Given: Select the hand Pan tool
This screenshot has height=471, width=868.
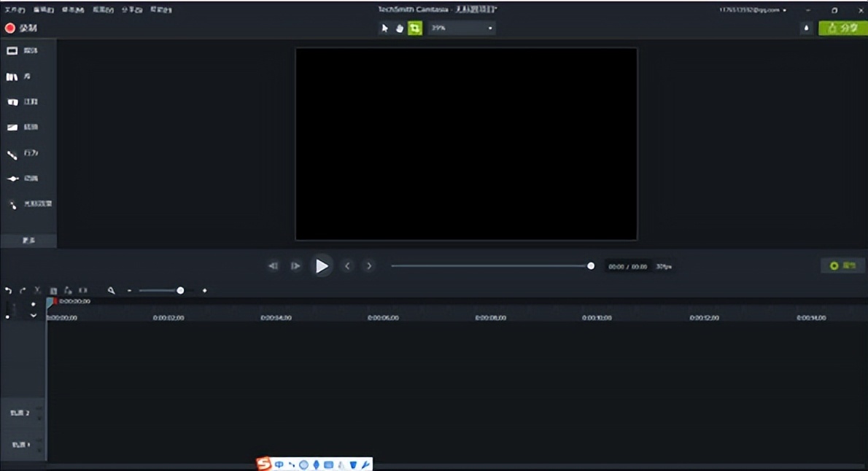Looking at the screenshot, I should tap(400, 28).
